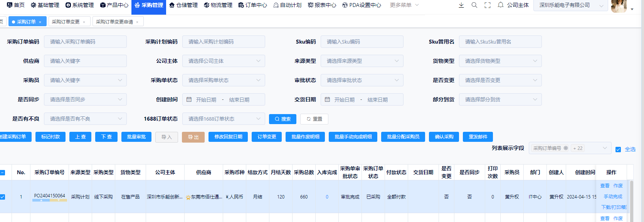Expand 货物类型 filter dropdown
The image size is (644, 222).
pyautogui.click(x=500, y=61)
